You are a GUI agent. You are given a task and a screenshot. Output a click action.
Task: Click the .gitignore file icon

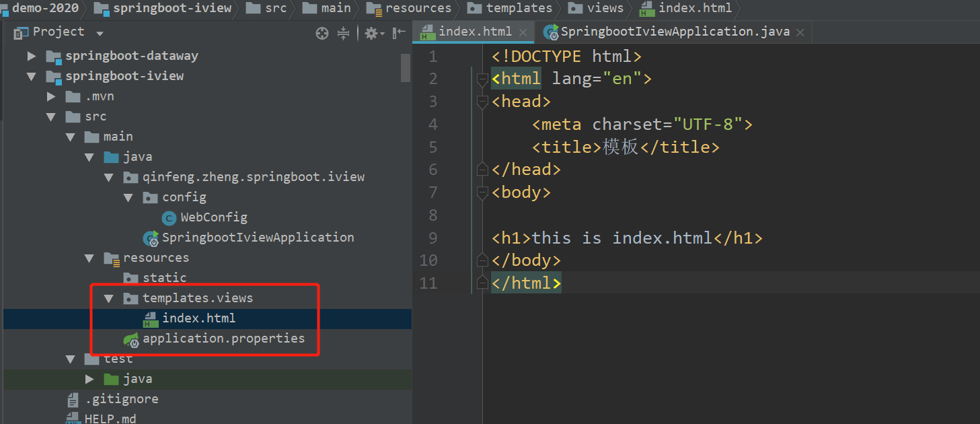[x=73, y=400]
